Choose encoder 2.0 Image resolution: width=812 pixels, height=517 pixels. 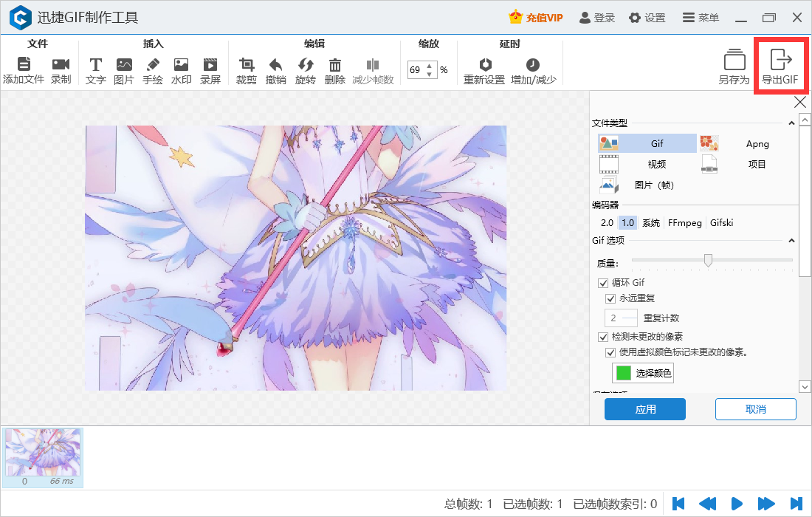point(607,223)
